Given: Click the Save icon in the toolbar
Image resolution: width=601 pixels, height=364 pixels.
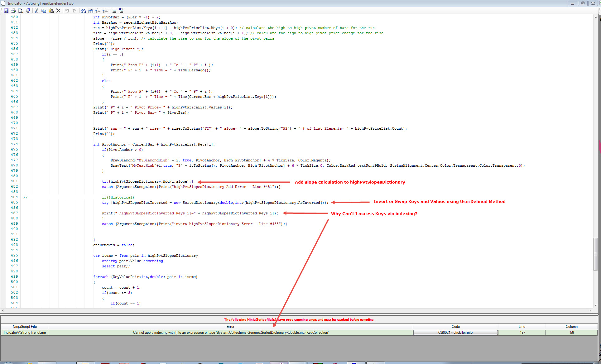Looking at the screenshot, I should pyautogui.click(x=6, y=11).
